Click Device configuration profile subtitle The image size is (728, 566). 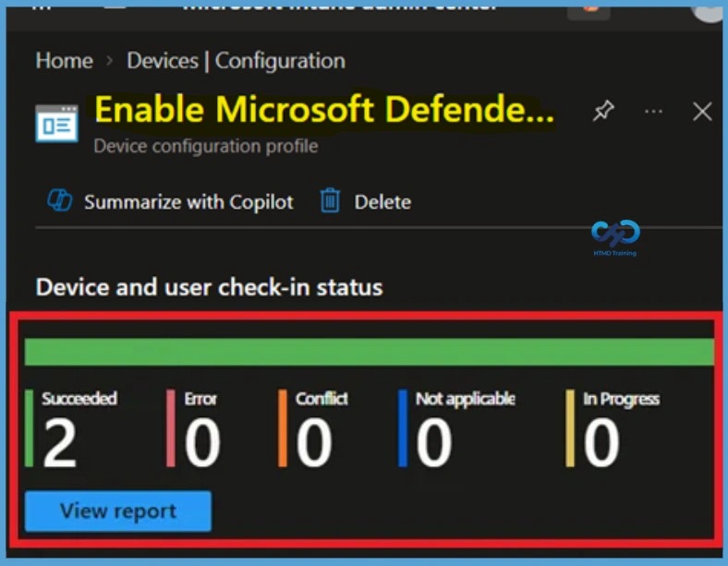[206, 146]
